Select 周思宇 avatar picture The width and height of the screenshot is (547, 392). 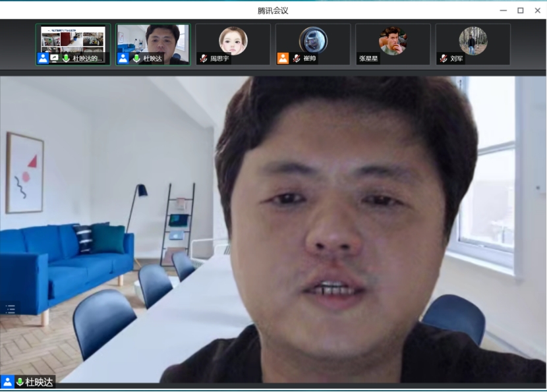233,40
